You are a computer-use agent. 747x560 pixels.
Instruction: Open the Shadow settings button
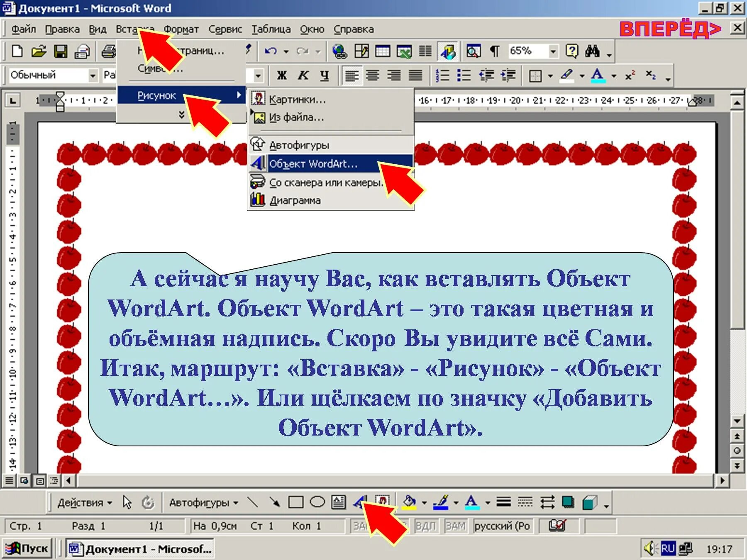568,503
